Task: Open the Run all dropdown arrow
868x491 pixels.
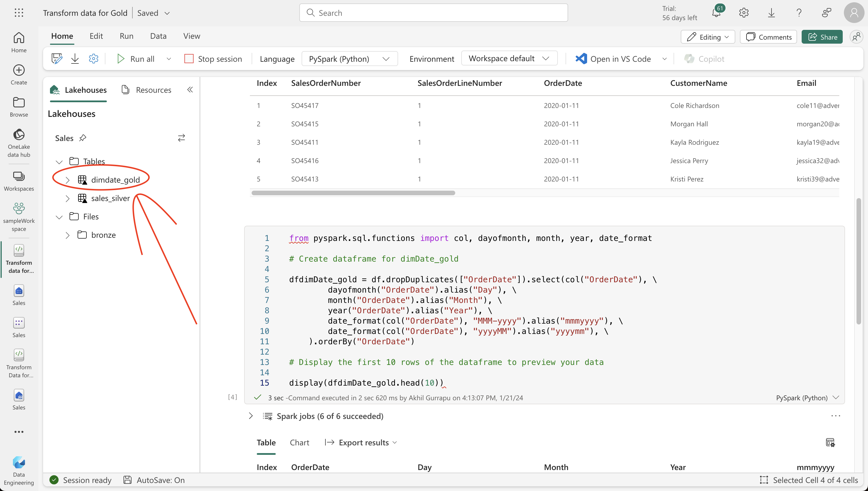Action: click(x=169, y=59)
